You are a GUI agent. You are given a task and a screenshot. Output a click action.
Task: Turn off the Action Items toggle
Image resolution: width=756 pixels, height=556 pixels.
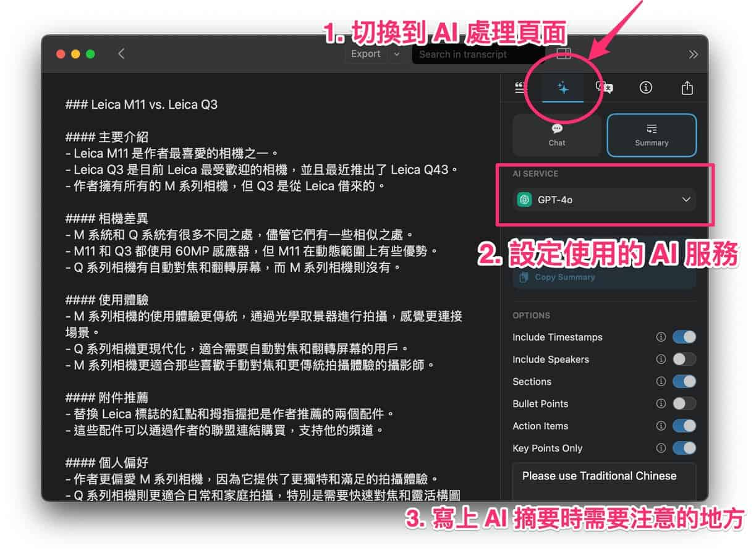(684, 426)
